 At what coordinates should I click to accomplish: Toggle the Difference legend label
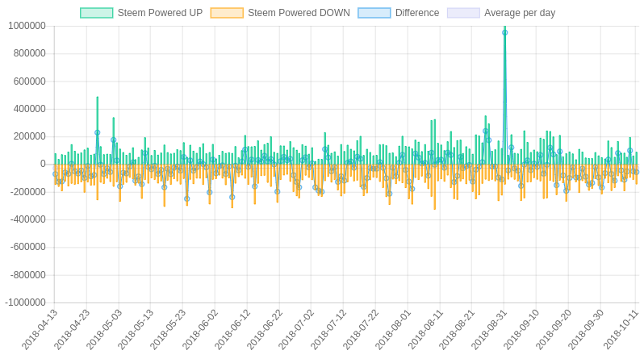(417, 13)
